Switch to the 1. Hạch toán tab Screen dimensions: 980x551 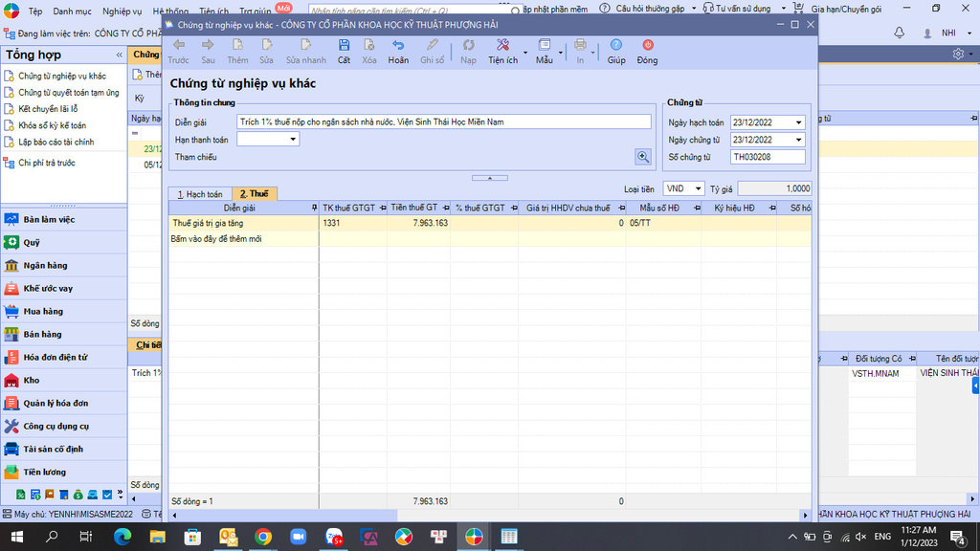200,194
